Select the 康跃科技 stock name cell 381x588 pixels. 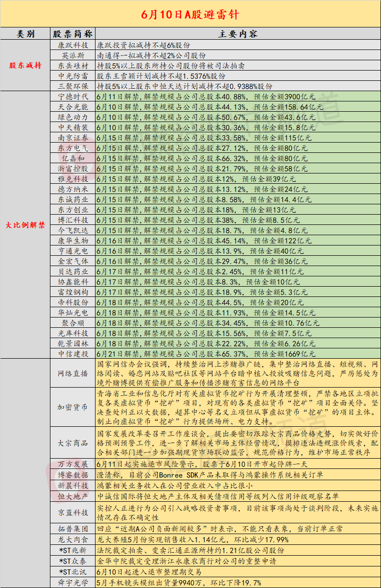73,45
